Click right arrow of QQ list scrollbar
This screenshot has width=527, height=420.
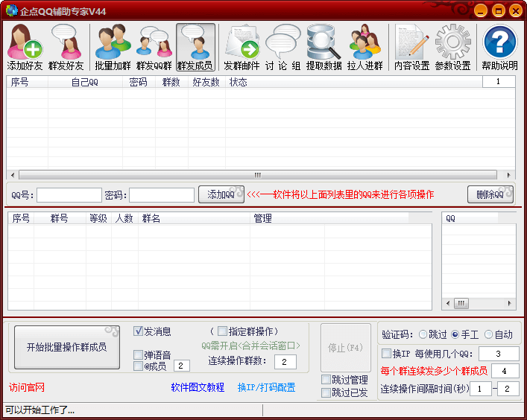click(x=508, y=175)
